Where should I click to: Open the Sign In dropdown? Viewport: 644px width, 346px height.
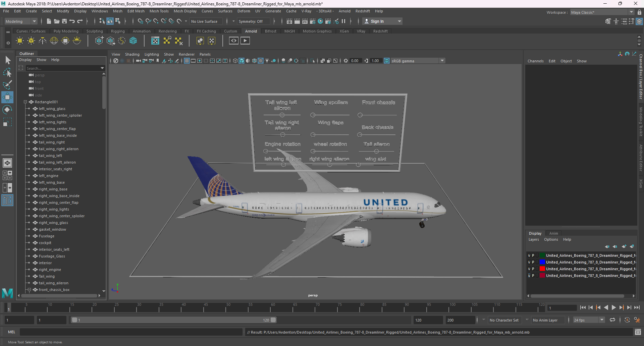[383, 21]
